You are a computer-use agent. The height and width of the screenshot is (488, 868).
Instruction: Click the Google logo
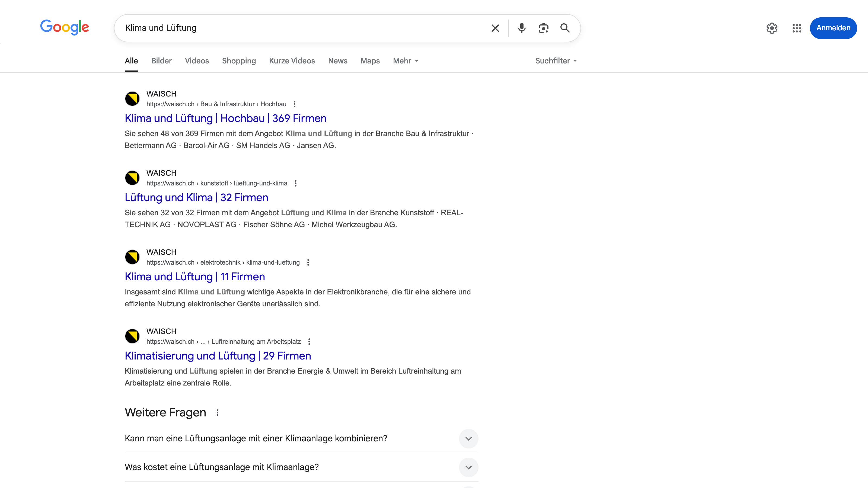tap(64, 27)
